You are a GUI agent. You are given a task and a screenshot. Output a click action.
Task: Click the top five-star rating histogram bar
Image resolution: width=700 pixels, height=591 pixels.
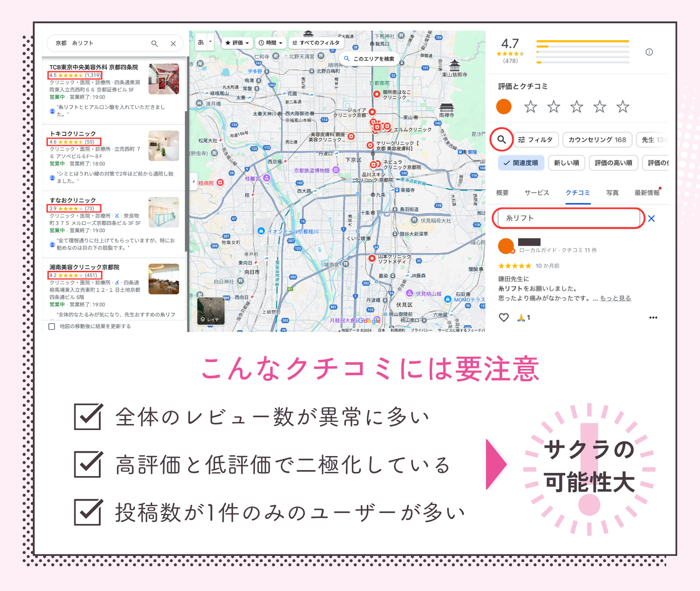click(x=583, y=41)
